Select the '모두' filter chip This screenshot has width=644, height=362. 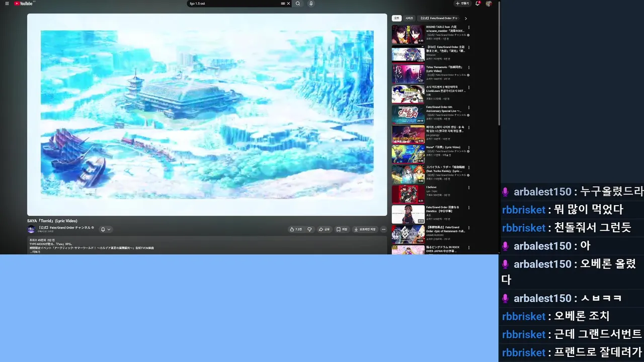pos(396,18)
